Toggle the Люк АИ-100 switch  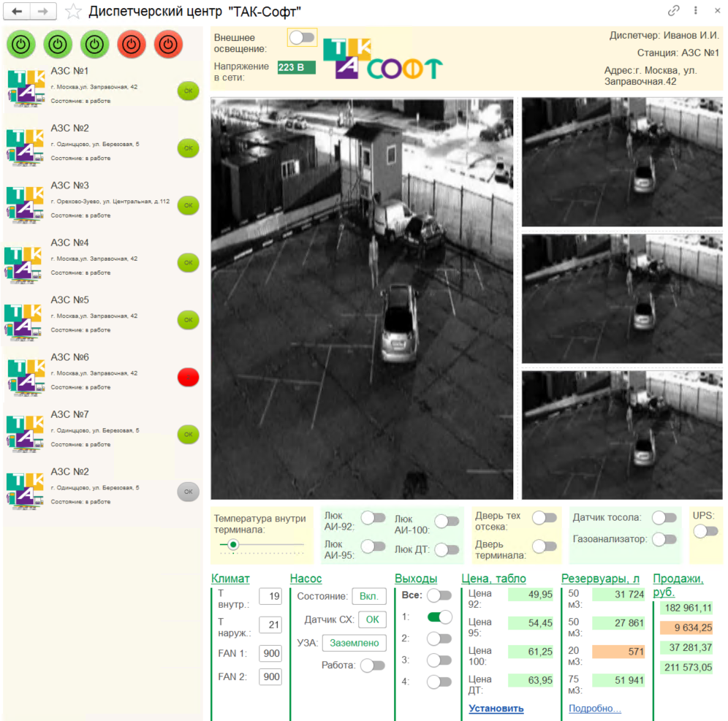(447, 521)
